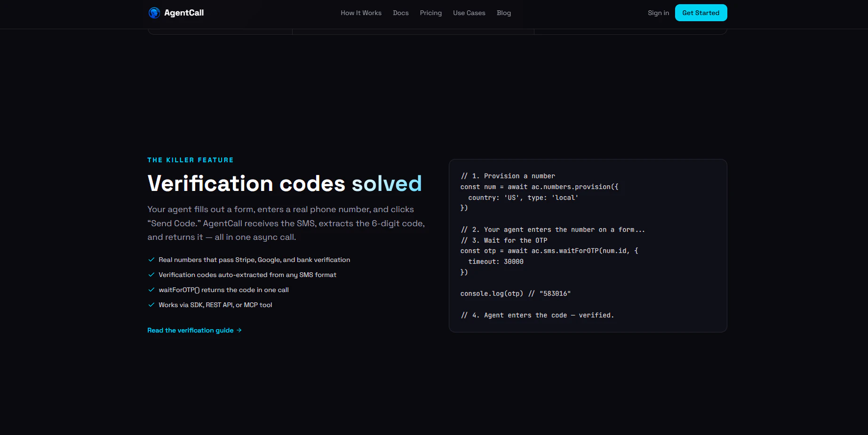The width and height of the screenshot is (868, 435).
Task: Click the ac.sms.waitForOTP code line
Action: 549,251
